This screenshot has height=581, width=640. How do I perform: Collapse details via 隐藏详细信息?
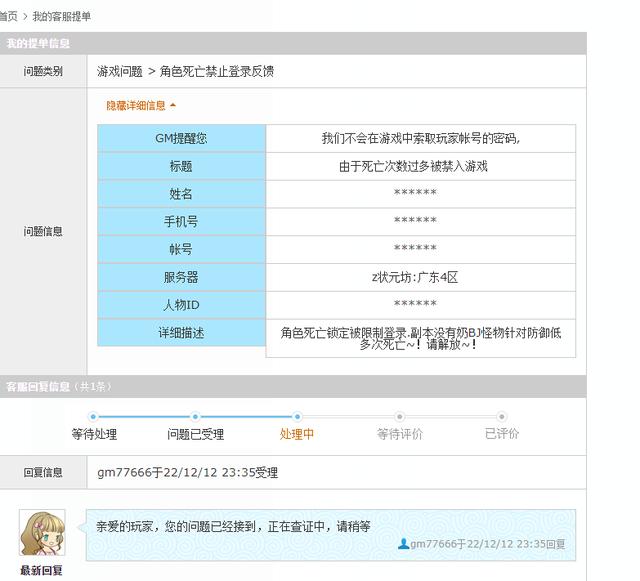tap(135, 105)
